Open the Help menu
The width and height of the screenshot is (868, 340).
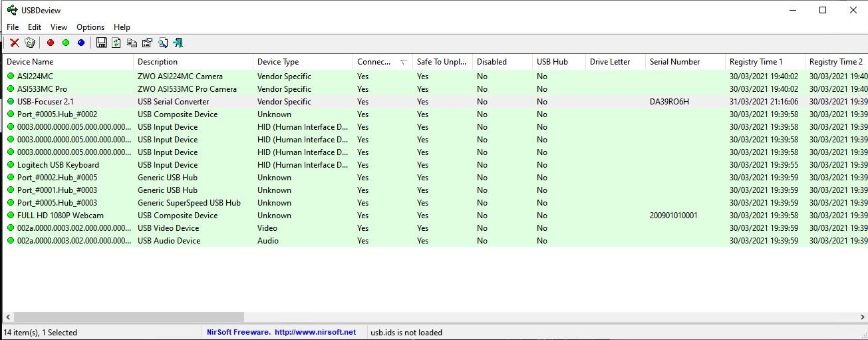coord(122,27)
